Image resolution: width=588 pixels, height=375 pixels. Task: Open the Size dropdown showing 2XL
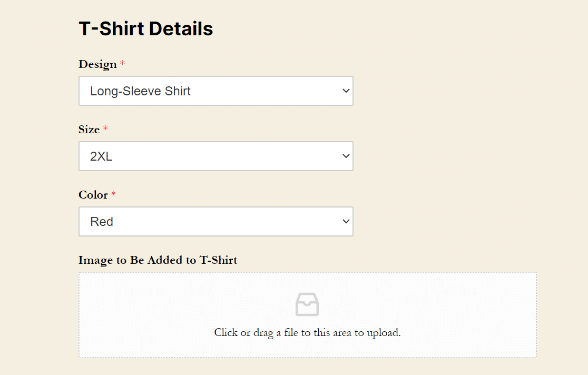pyautogui.click(x=216, y=156)
